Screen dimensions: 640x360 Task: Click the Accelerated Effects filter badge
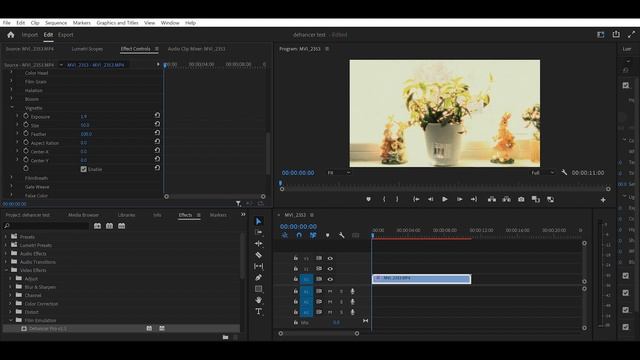pyautogui.click(x=97, y=226)
